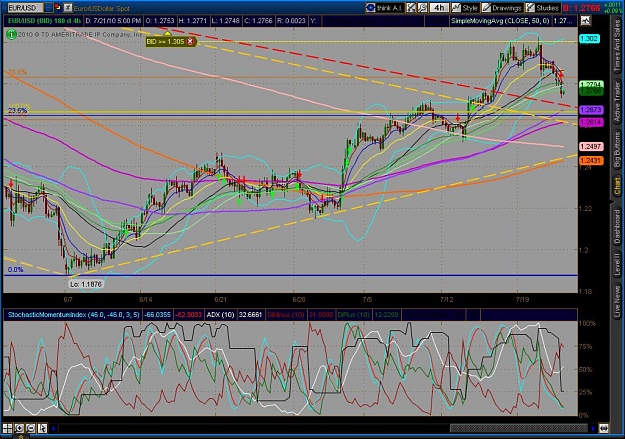
Task: Open the Live News side tab
Action: click(617, 299)
